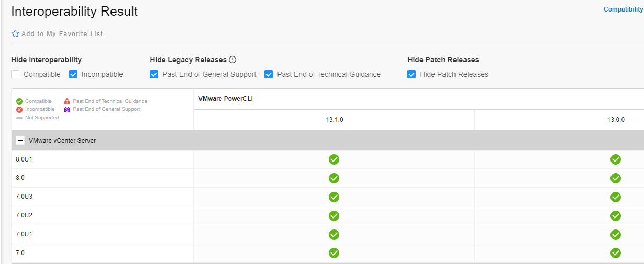Click the star icon for favorite list
644x264 pixels.
[15, 33]
